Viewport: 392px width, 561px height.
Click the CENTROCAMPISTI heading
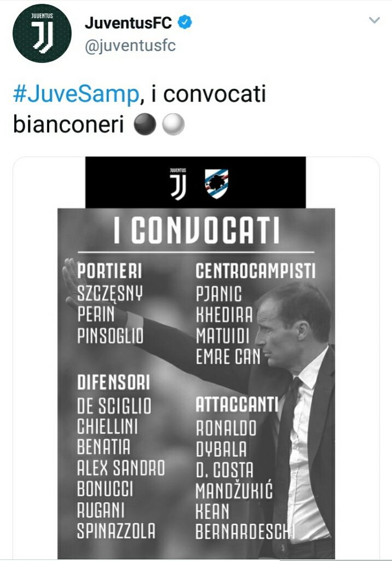[256, 271]
